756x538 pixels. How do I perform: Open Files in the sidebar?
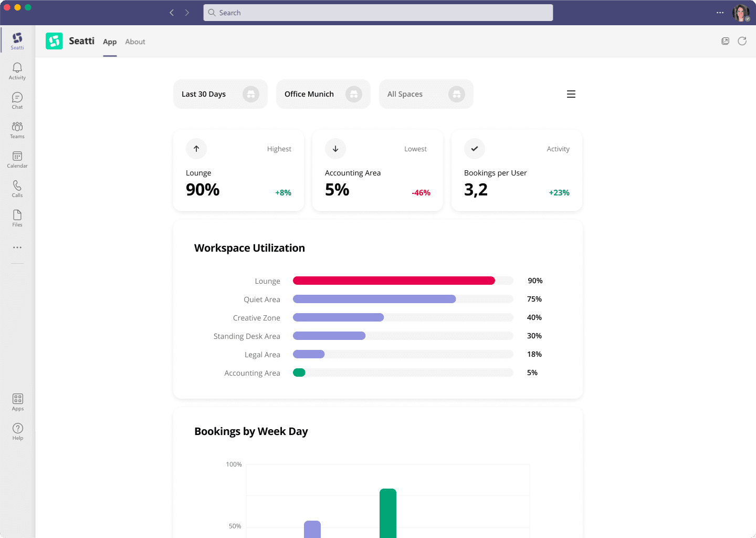click(17, 218)
